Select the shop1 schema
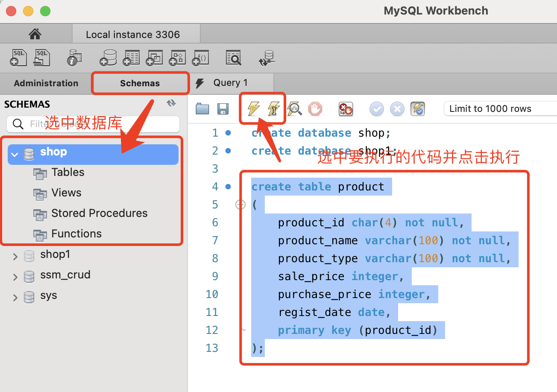 (55, 255)
